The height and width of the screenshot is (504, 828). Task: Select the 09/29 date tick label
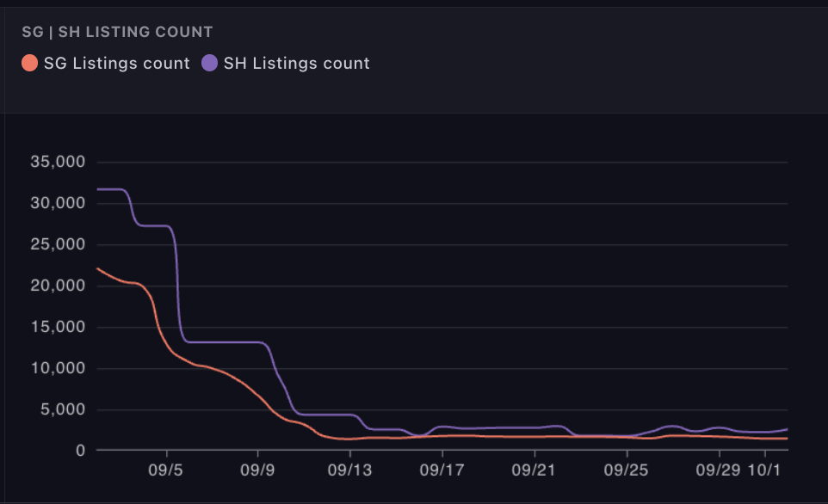718,470
